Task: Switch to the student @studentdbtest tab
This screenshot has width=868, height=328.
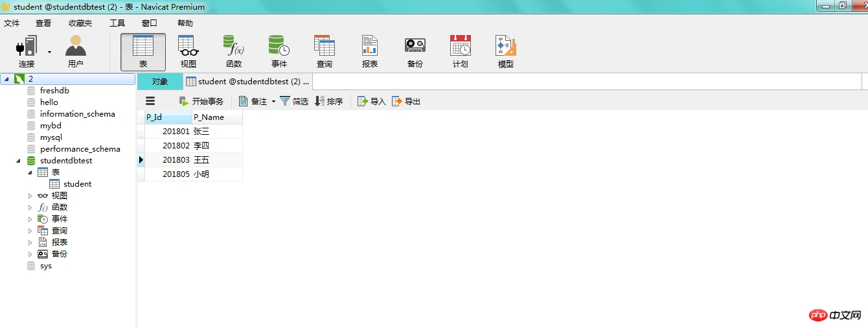Action: click(247, 82)
